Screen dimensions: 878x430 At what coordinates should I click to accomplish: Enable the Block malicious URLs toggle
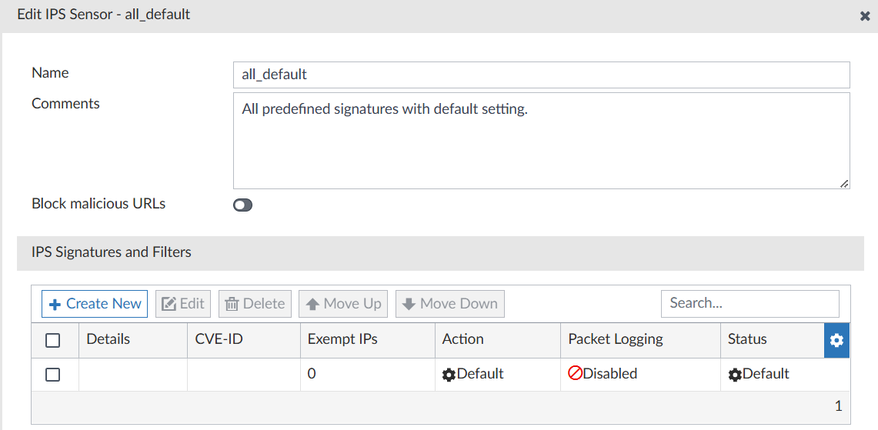pos(243,204)
